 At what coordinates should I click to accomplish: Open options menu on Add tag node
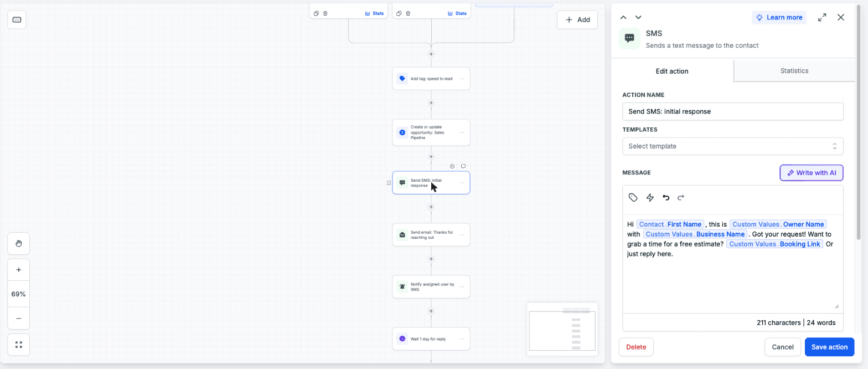coord(462,79)
